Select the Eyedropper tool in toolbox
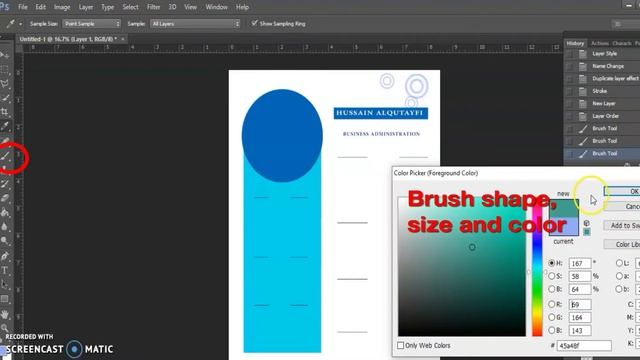The height and width of the screenshot is (360, 640). [5, 126]
